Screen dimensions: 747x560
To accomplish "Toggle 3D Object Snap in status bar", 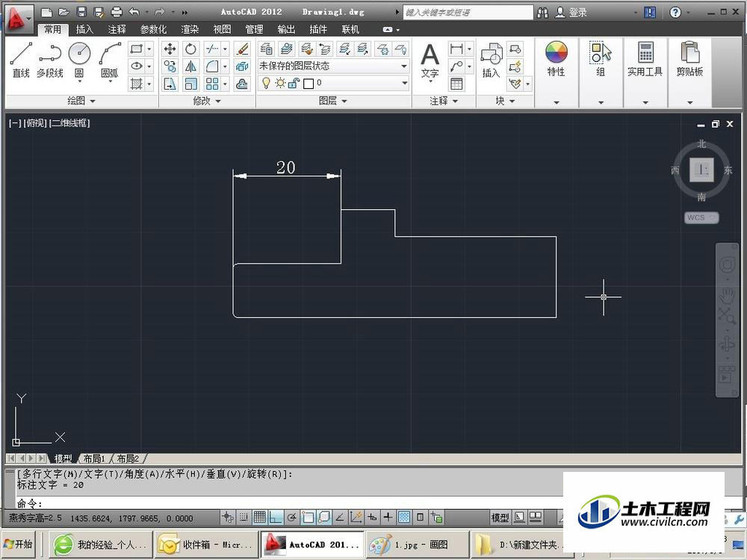I will (324, 517).
